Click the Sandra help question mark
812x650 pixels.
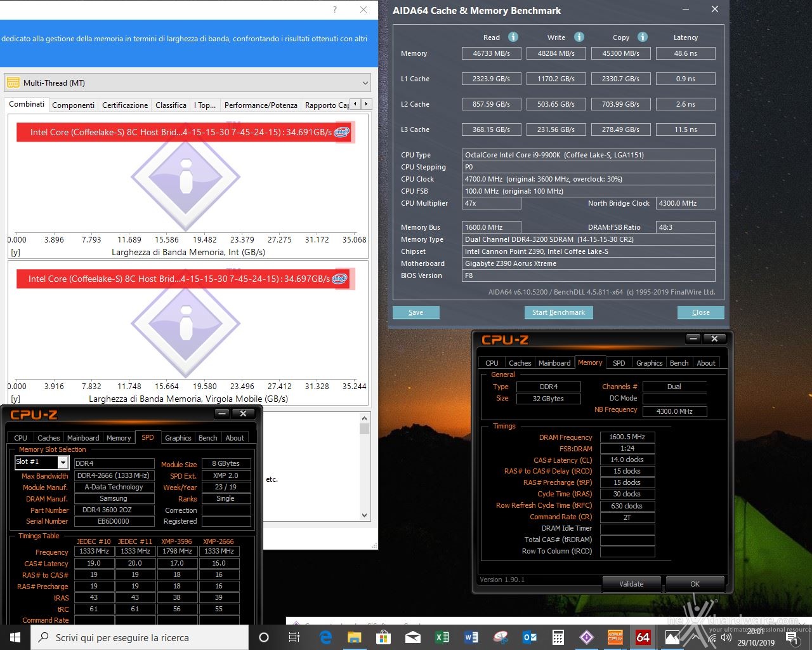(x=335, y=10)
